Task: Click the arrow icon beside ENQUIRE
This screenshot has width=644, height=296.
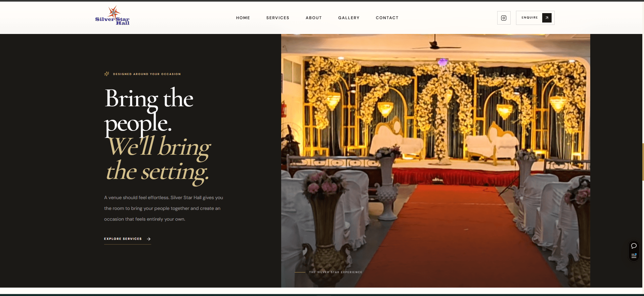Action: (547, 18)
